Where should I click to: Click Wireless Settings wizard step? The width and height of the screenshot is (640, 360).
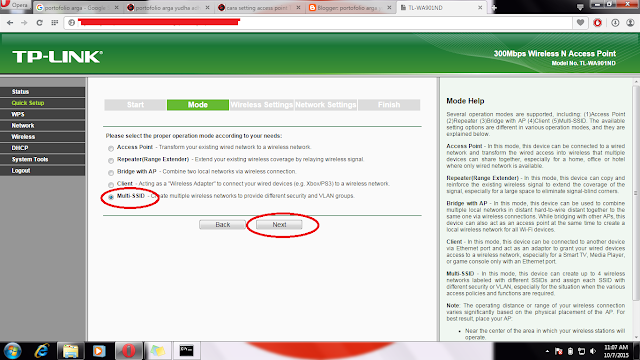(x=262, y=105)
